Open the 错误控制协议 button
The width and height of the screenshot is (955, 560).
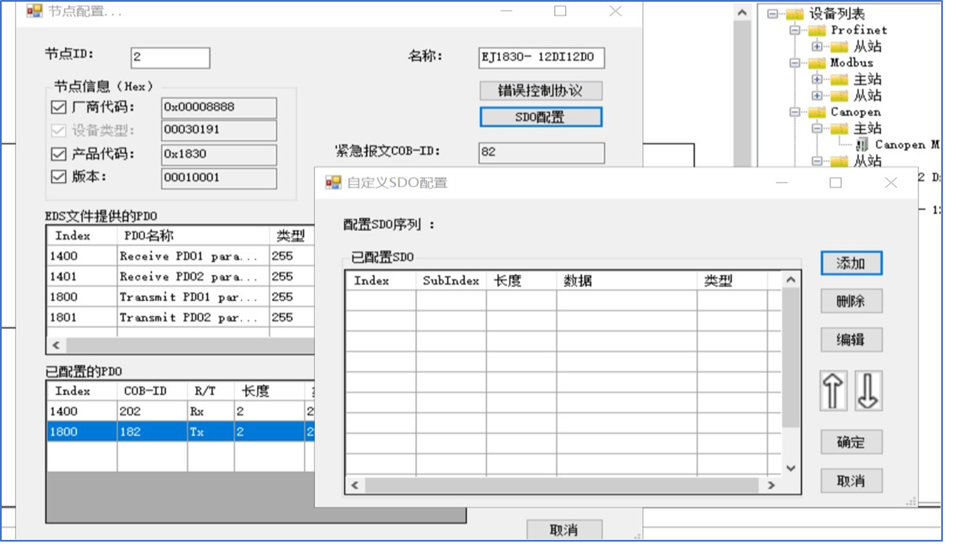[x=541, y=91]
